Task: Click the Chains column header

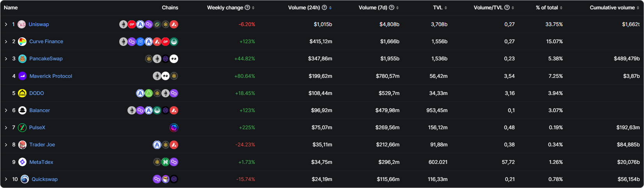Action: coord(170,8)
